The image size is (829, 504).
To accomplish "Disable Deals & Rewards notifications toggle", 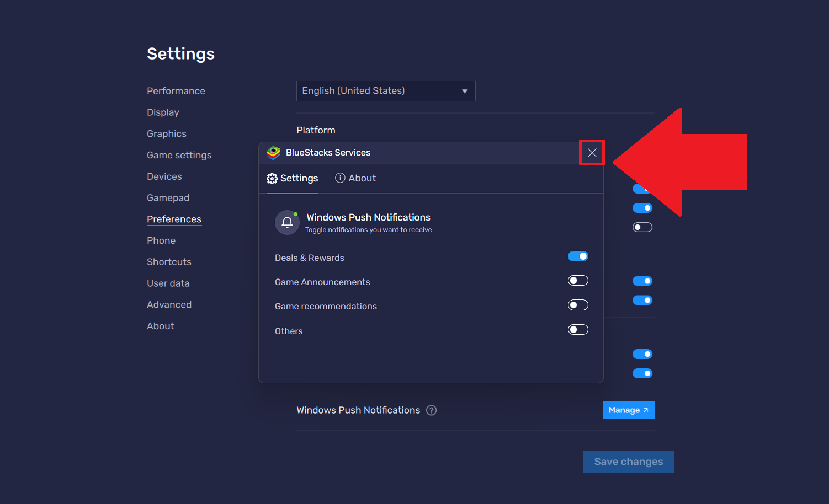I will (x=578, y=256).
